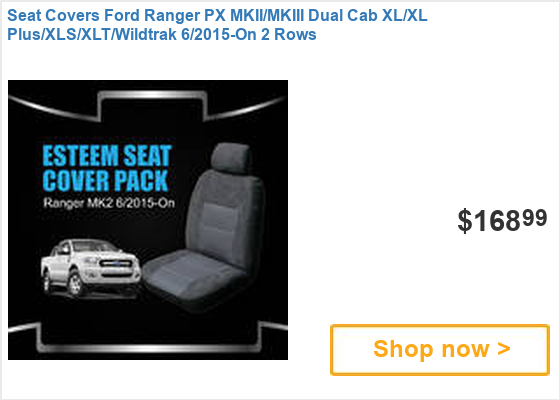Screen dimensions: 560x400
Task: Click 'Plus/XLS/XLT/Wildtrak' in the title link
Action: (92, 35)
